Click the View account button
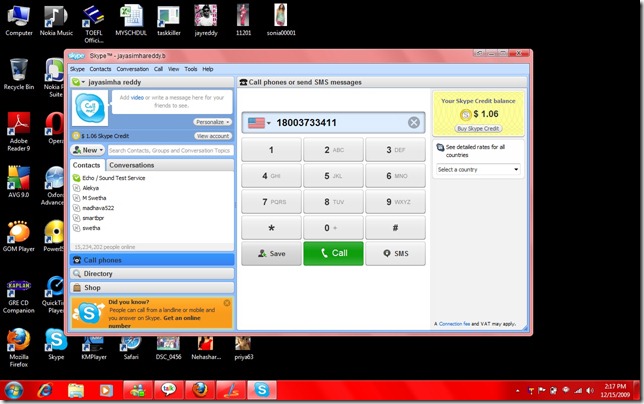This screenshot has width=644, height=404. (213, 136)
